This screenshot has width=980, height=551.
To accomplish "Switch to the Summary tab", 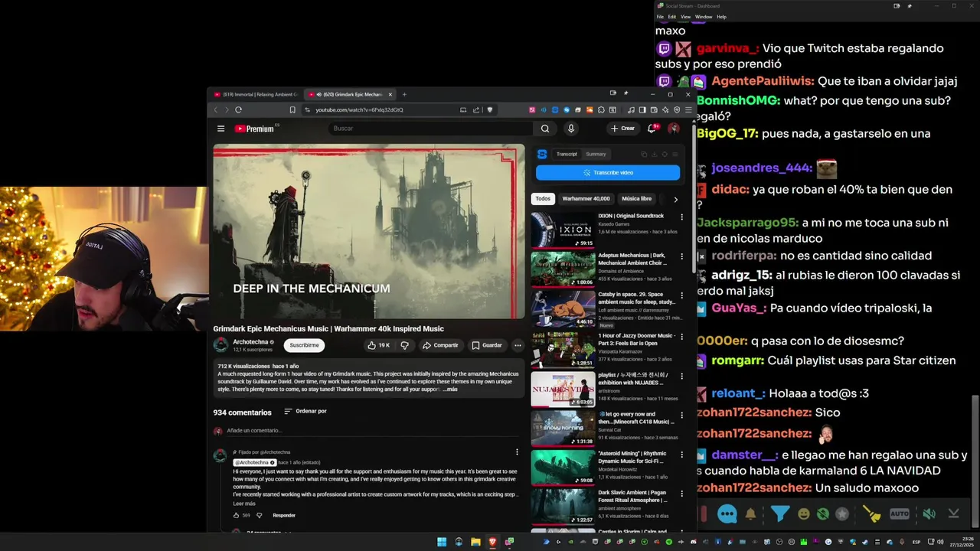I will [596, 154].
